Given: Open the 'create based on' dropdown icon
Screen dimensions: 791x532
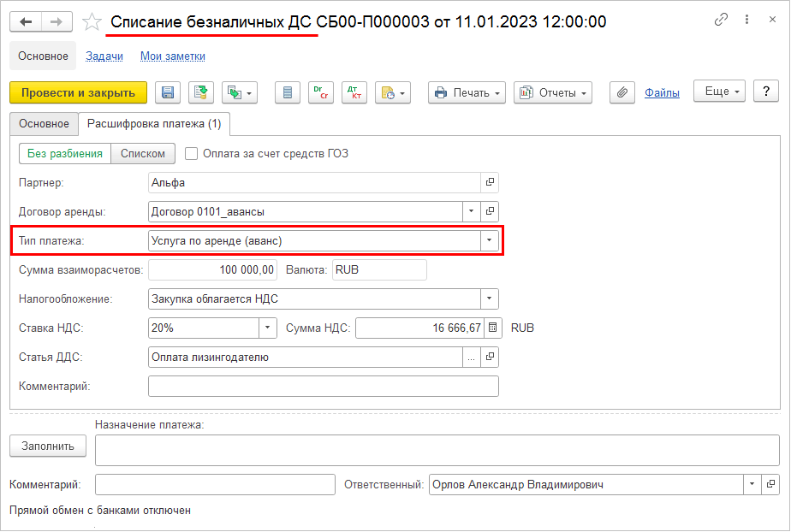Looking at the screenshot, I should [x=240, y=92].
